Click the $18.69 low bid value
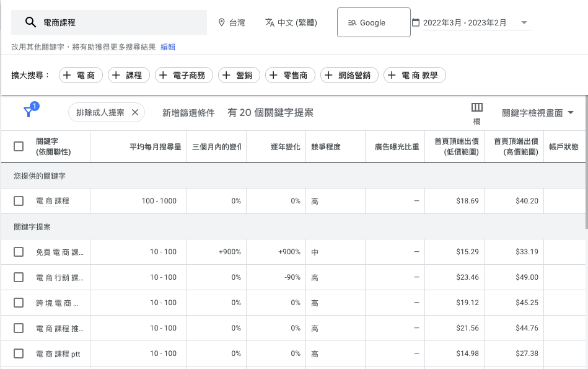This screenshot has height=369, width=588. coord(467,201)
